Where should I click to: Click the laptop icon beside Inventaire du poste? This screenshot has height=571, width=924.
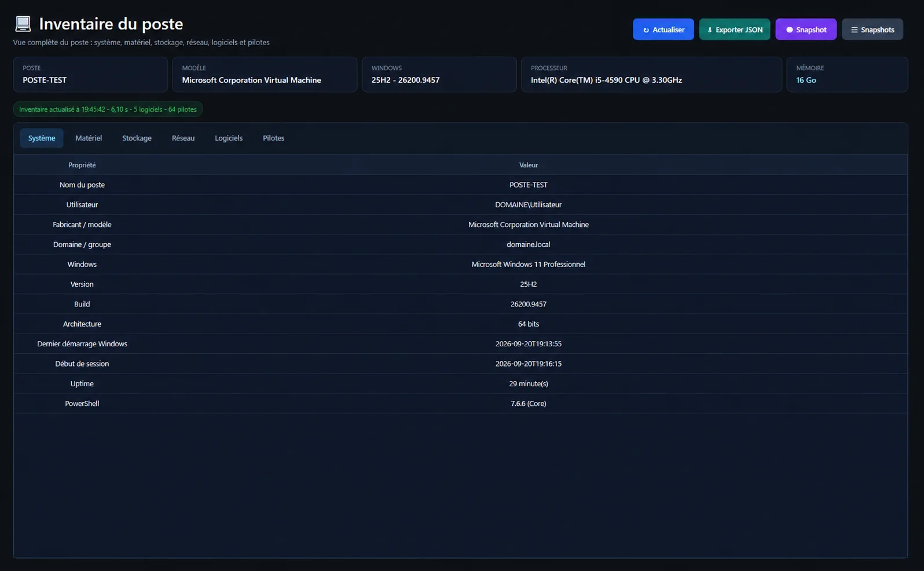(23, 24)
